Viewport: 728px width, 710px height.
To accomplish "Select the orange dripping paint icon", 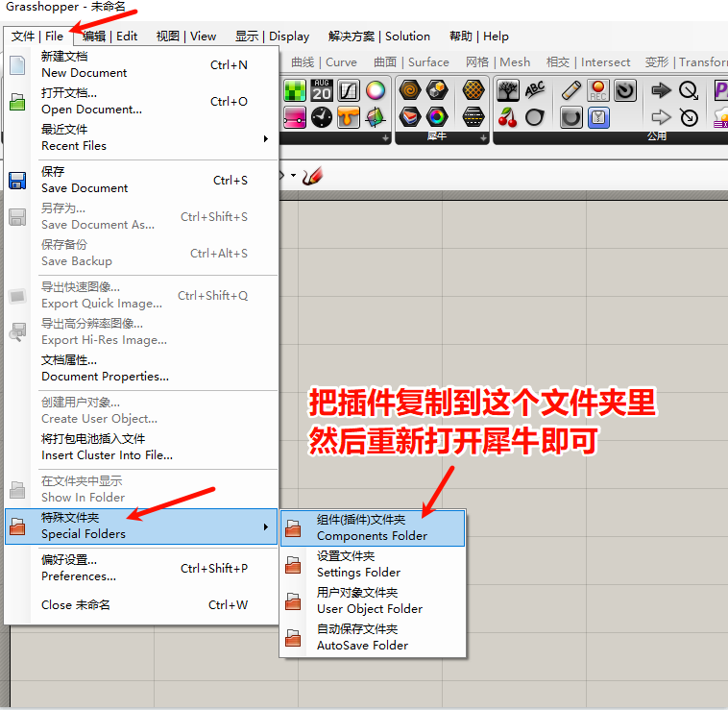I will pyautogui.click(x=349, y=117).
